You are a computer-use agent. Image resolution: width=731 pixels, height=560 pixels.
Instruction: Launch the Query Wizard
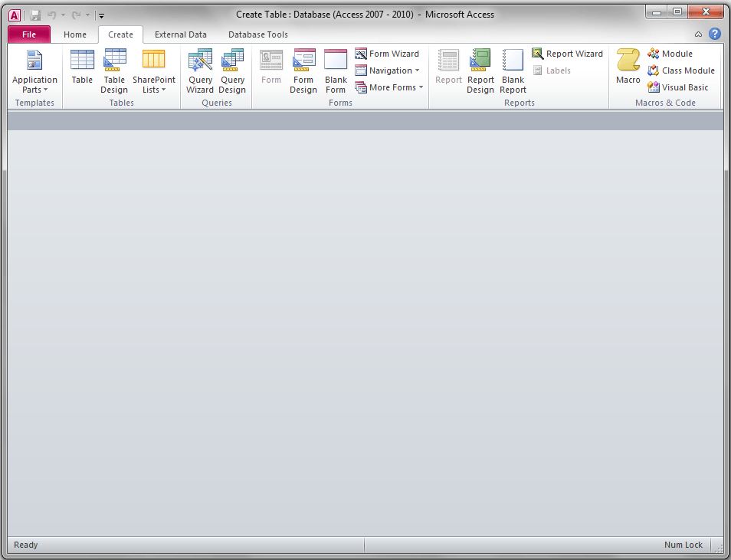coord(200,71)
